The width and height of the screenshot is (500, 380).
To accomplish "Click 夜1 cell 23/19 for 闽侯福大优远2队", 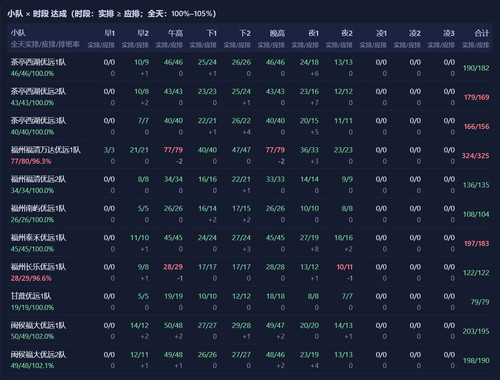I will [x=309, y=355].
